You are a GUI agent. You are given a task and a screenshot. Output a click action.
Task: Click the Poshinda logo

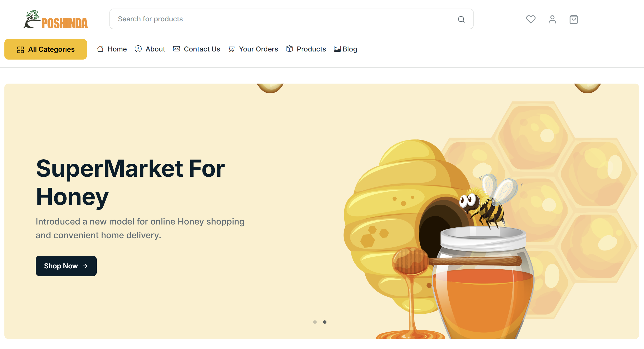[55, 19]
